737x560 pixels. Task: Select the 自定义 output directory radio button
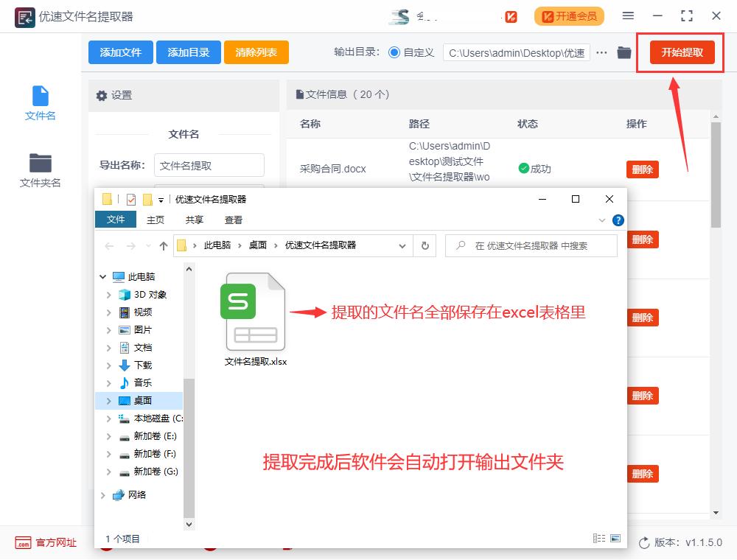tap(394, 52)
